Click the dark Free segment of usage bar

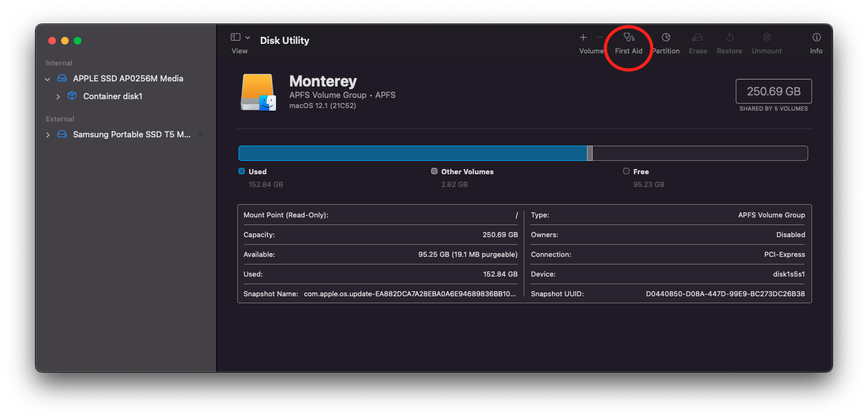tap(700, 153)
